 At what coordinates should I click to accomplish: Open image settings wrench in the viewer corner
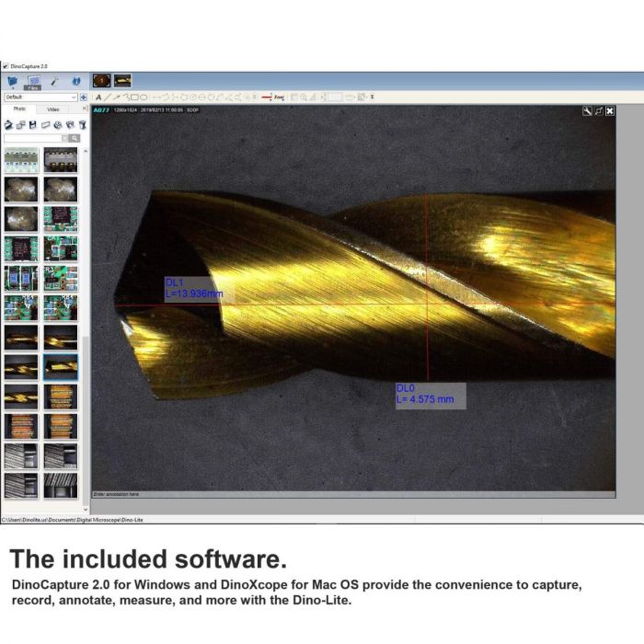point(587,111)
